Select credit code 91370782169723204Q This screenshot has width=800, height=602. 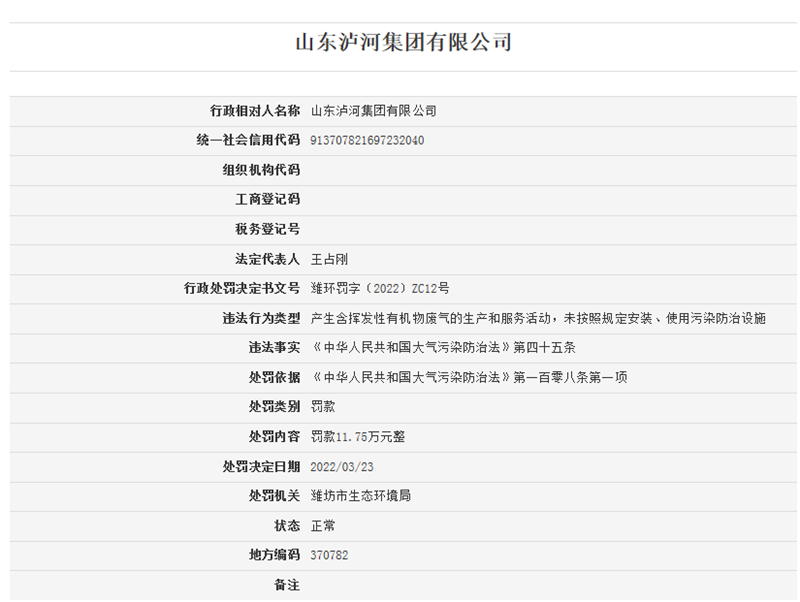tap(367, 140)
